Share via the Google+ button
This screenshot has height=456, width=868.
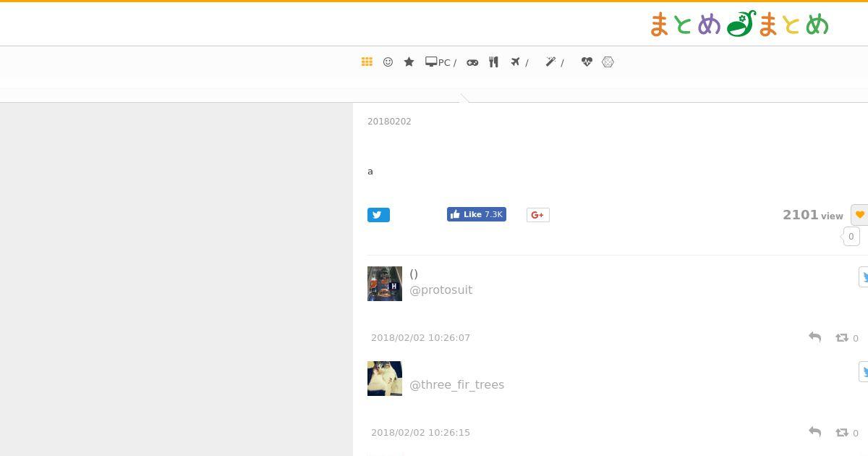click(537, 215)
